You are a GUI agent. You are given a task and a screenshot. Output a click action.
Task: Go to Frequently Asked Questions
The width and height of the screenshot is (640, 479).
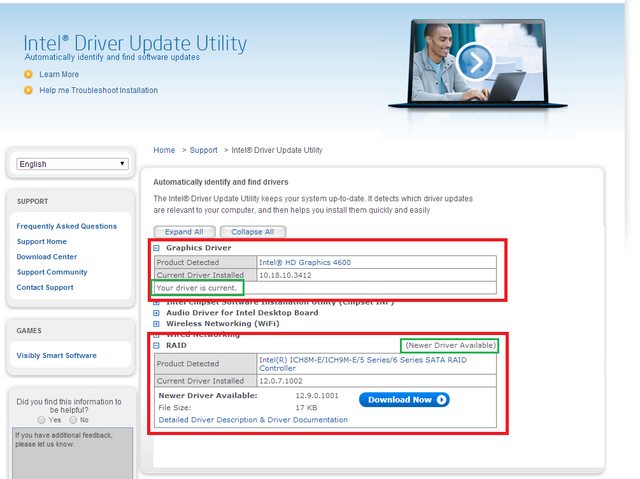click(67, 226)
